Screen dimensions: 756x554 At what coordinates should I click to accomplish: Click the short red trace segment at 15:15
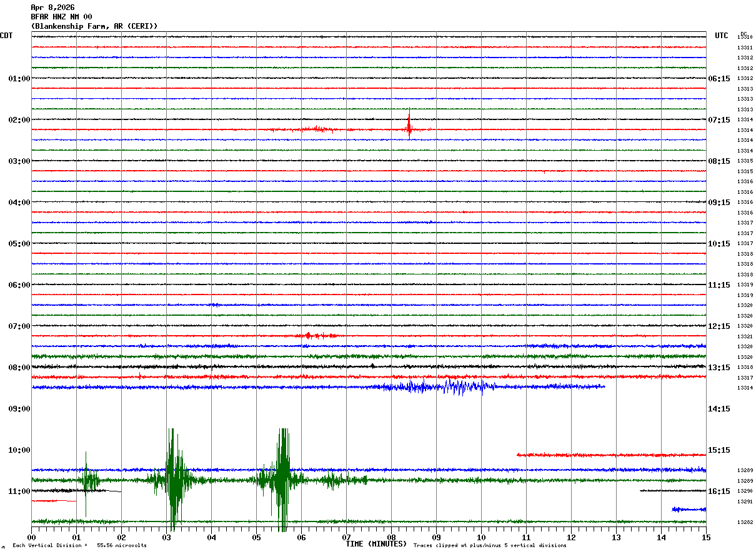click(611, 455)
